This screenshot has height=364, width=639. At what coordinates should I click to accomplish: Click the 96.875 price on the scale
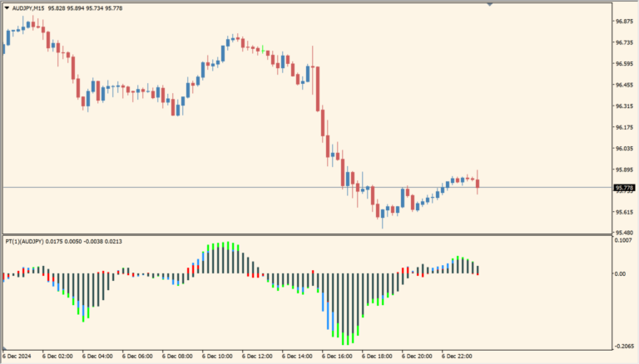coord(624,22)
